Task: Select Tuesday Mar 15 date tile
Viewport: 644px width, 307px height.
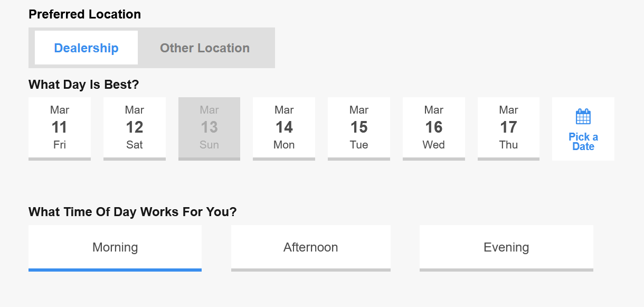Action: tap(359, 128)
